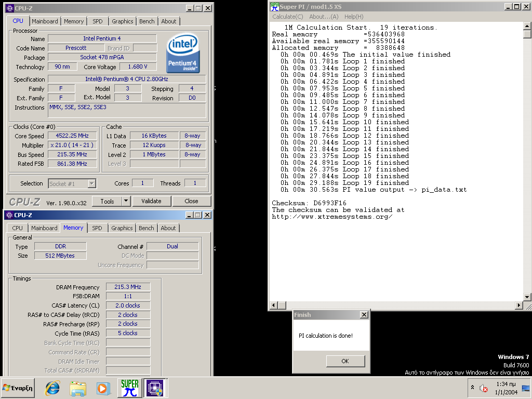Screen dimensions: 532x399
Task: Expand the Tools dropdown arrow
Action: pos(126,201)
